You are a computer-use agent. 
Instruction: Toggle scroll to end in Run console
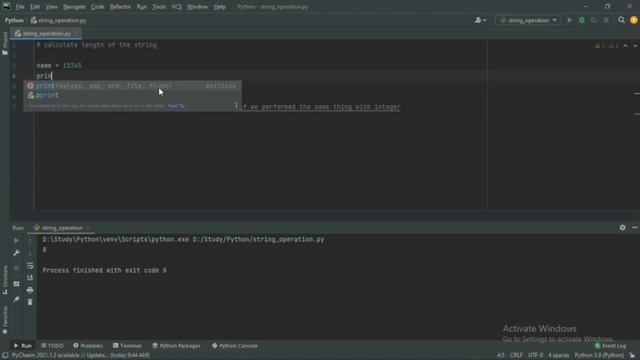pyautogui.click(x=30, y=278)
